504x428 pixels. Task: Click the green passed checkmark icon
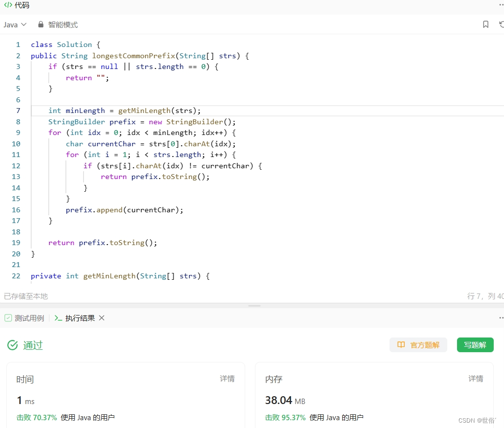click(x=13, y=345)
